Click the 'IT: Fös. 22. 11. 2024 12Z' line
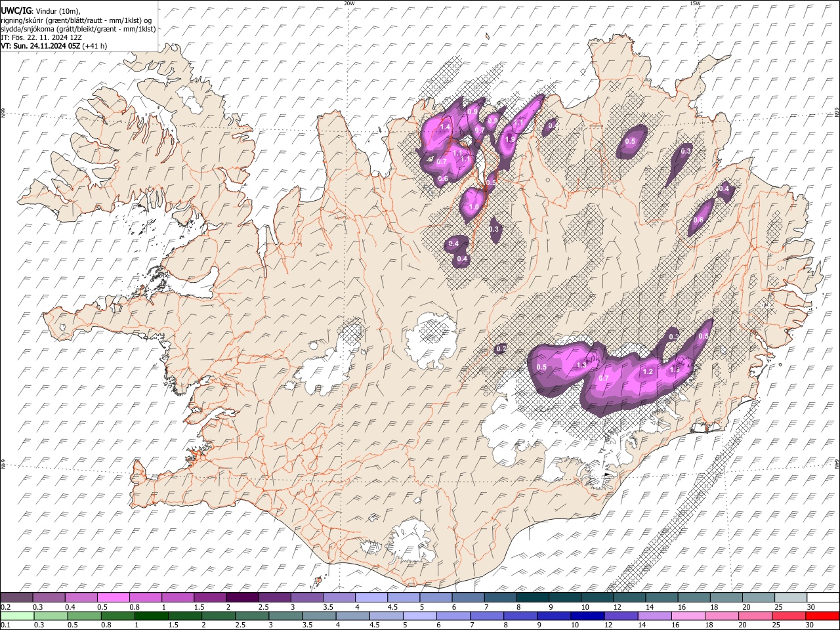840x630 pixels. [x=41, y=37]
